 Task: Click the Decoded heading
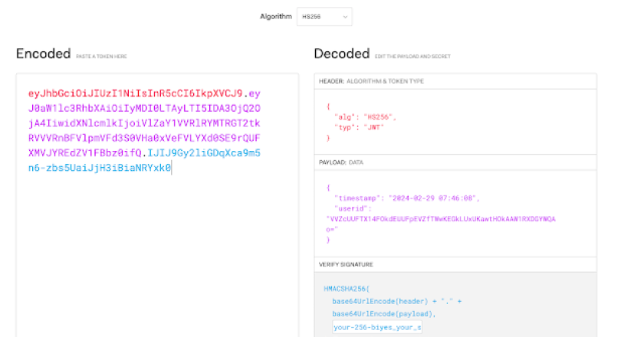click(341, 54)
